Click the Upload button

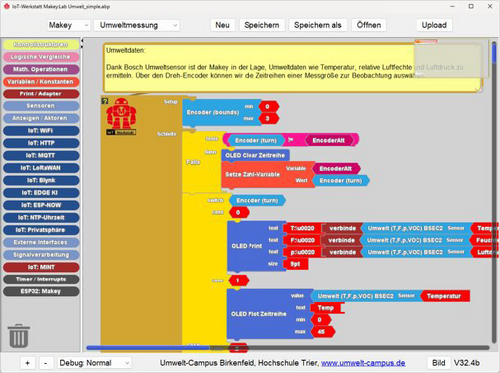[x=434, y=25]
